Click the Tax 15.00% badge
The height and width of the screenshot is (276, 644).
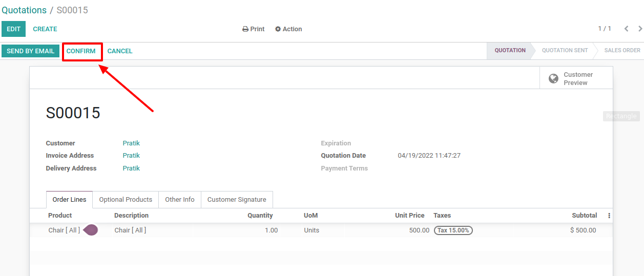tap(453, 230)
